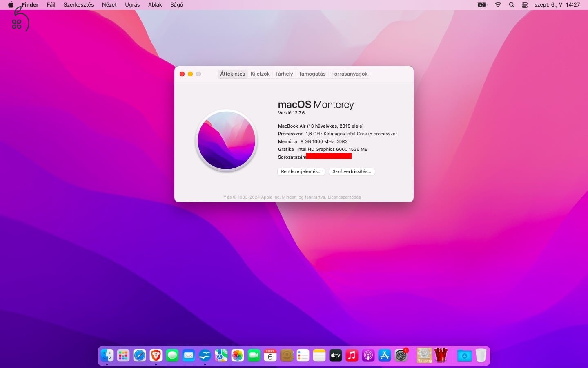Open the Finder menu in menu bar
This screenshot has height=368, width=588.
(30, 5)
